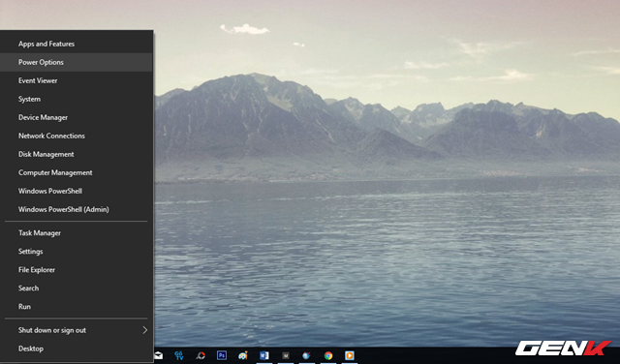Open the Mail taskbar icon
This screenshot has width=620, height=364.
[159, 355]
